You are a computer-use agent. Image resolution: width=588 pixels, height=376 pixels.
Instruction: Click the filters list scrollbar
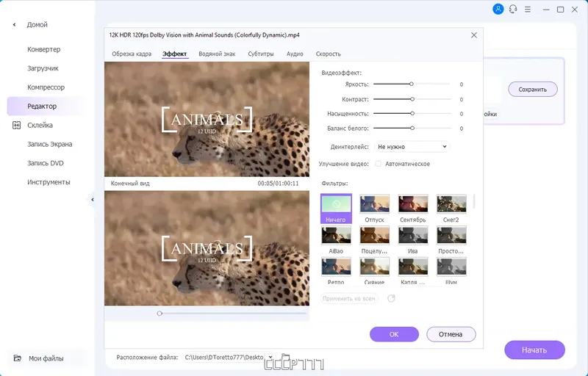click(474, 201)
